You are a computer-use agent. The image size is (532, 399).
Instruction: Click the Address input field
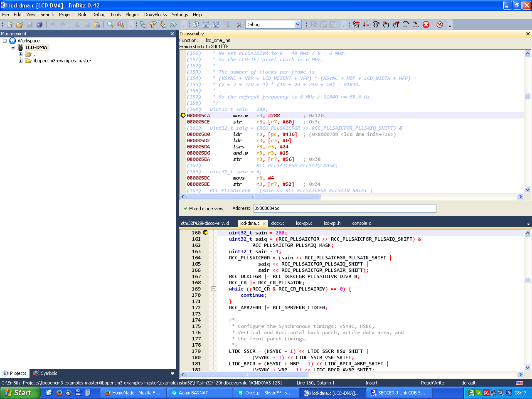[x=344, y=208]
